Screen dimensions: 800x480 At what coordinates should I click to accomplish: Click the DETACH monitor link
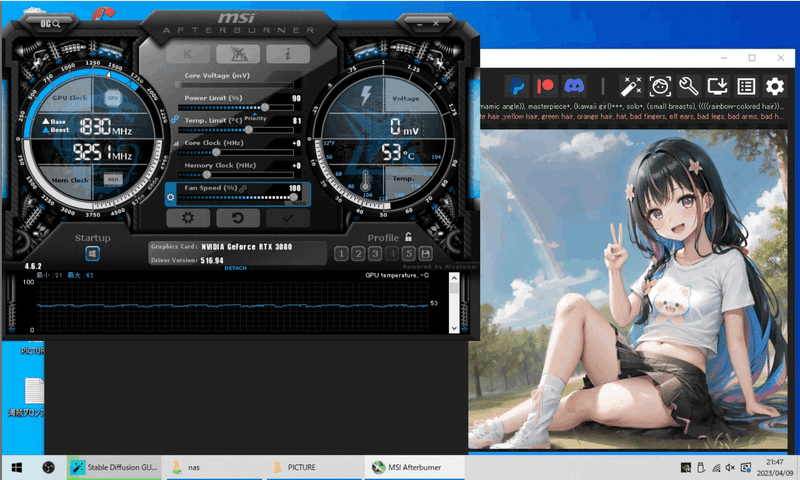(x=235, y=268)
